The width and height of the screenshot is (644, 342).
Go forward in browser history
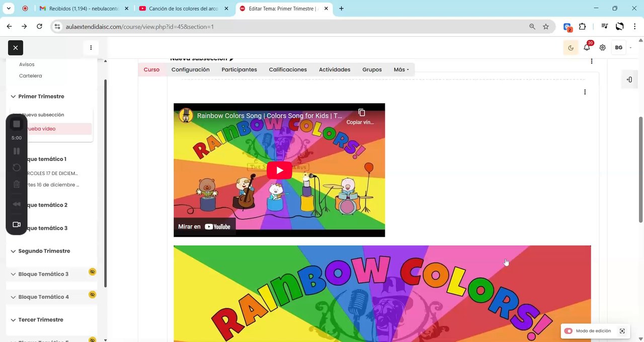(x=24, y=27)
